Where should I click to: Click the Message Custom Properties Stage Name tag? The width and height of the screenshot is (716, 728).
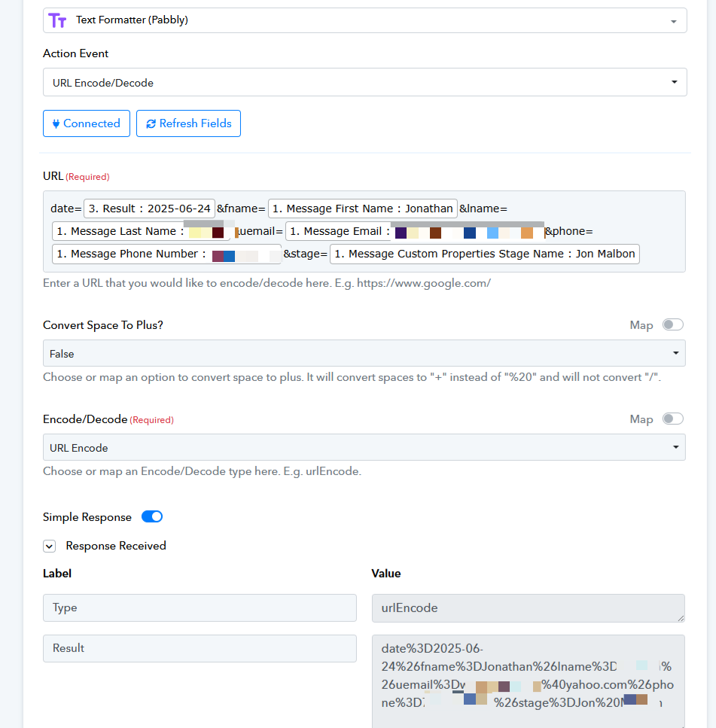click(x=484, y=254)
